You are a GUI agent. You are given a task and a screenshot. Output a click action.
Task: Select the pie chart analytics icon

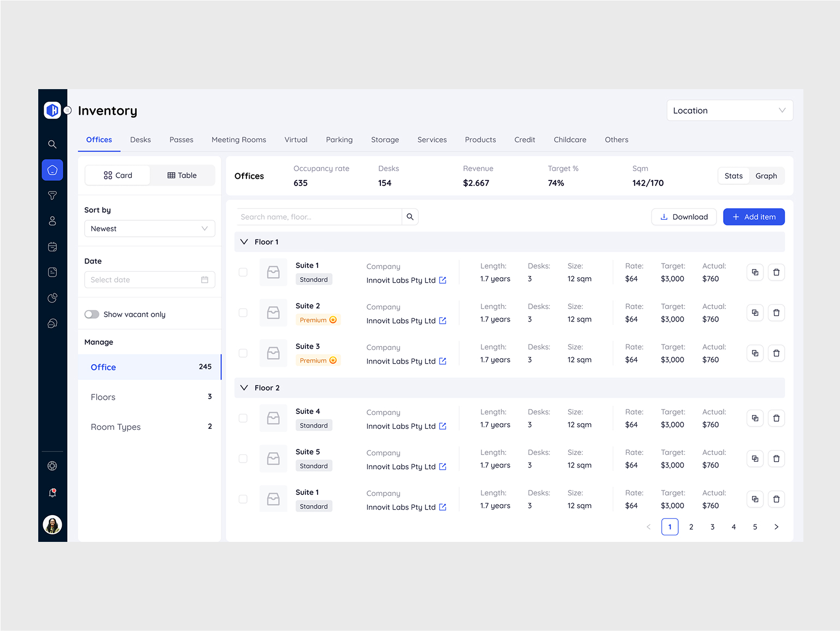(x=52, y=297)
